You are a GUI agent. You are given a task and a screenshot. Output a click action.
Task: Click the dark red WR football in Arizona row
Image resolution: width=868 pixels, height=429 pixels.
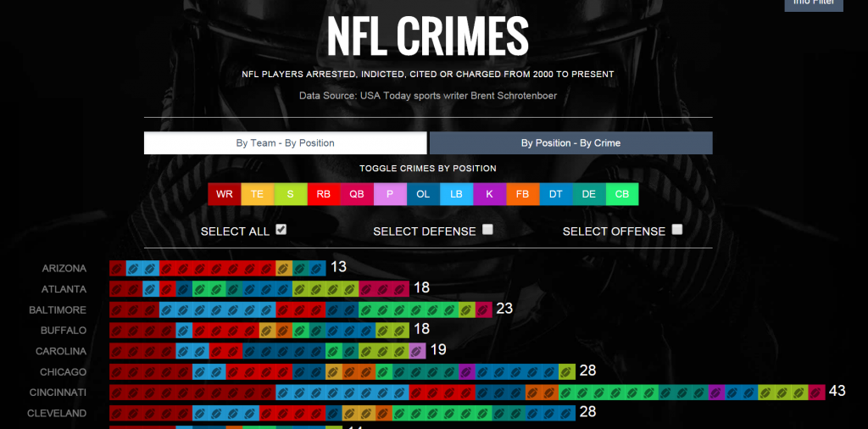[118, 269]
